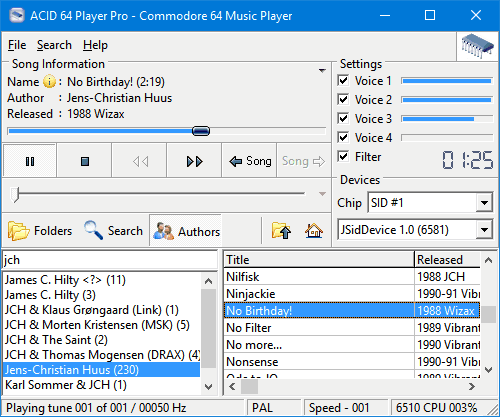Click the 1988 JCH released cell

point(447,277)
